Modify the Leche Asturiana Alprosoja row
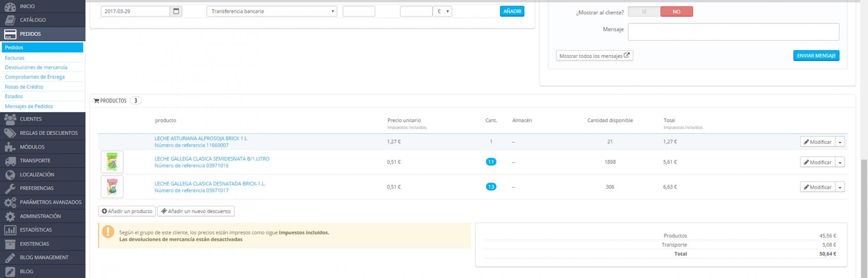The height and width of the screenshot is (278, 868). (818, 142)
